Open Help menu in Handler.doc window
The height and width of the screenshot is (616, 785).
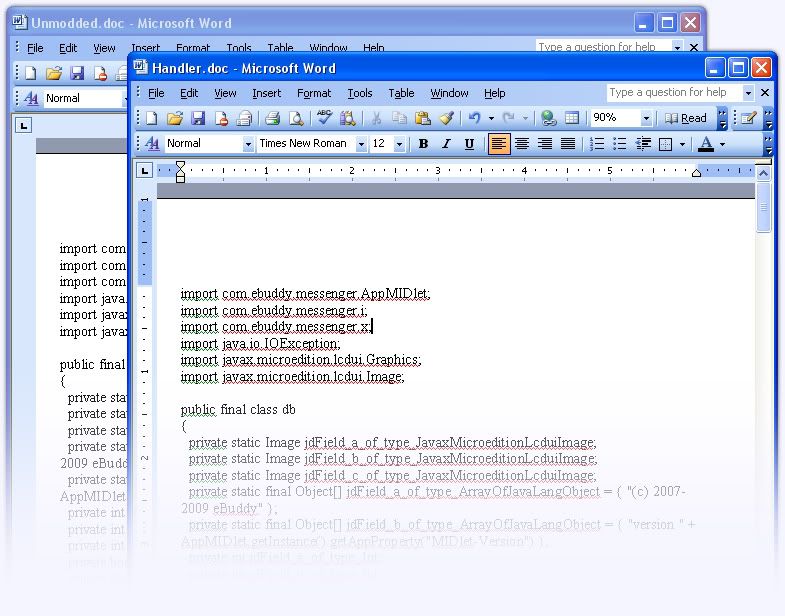pyautogui.click(x=495, y=93)
